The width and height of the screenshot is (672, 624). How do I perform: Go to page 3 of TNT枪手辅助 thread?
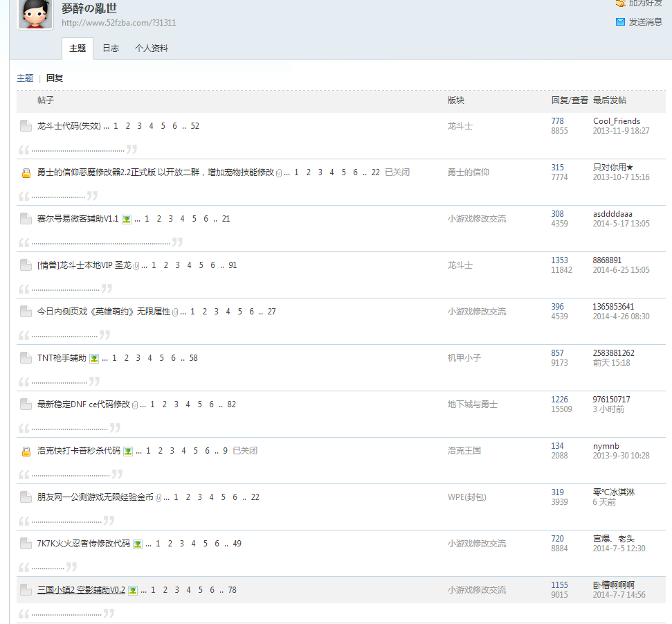(x=138, y=357)
